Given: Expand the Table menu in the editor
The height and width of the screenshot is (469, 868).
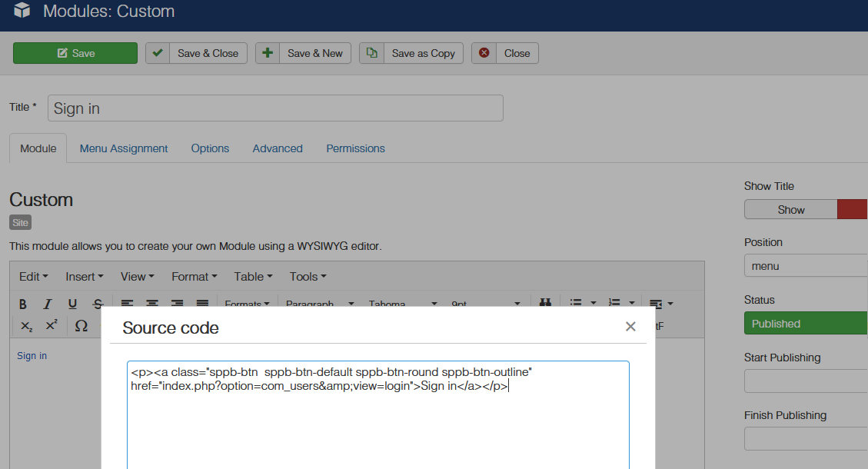Looking at the screenshot, I should [254, 276].
